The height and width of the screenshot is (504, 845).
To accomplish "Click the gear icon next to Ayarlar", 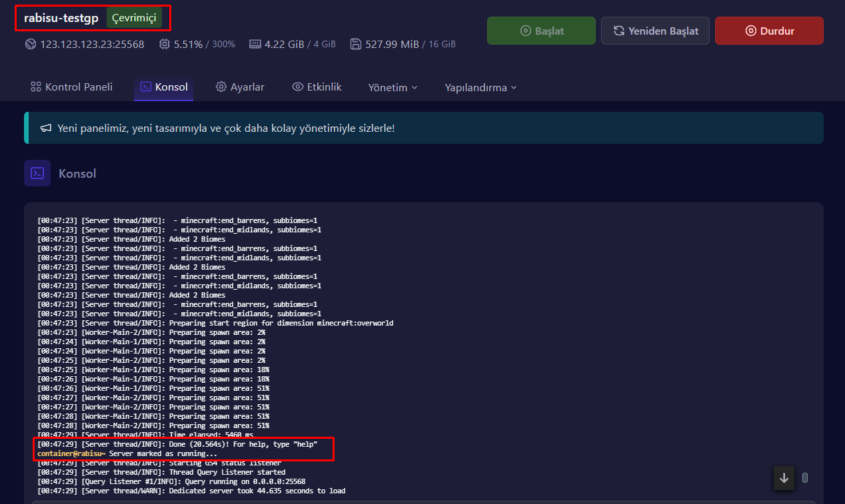I will 221,87.
